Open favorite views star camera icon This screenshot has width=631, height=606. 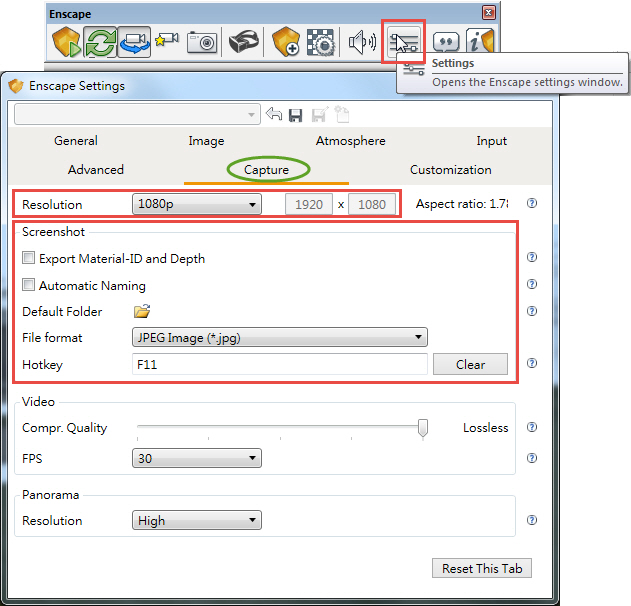pos(167,40)
